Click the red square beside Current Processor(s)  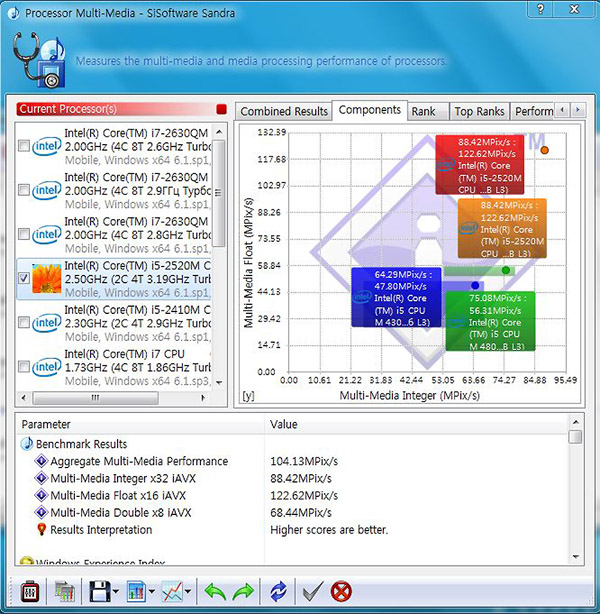pyautogui.click(x=221, y=109)
